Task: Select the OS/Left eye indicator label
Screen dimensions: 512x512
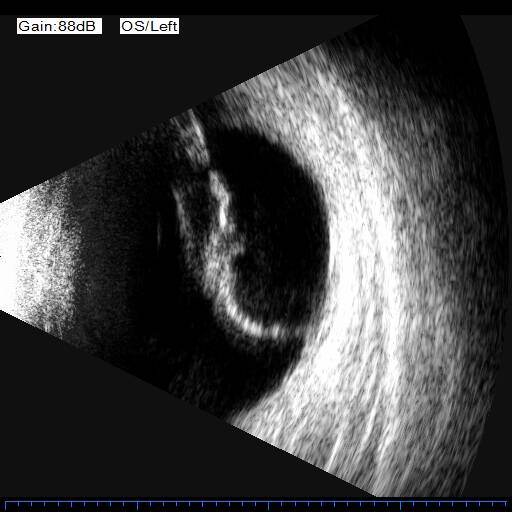Action: 149,26
